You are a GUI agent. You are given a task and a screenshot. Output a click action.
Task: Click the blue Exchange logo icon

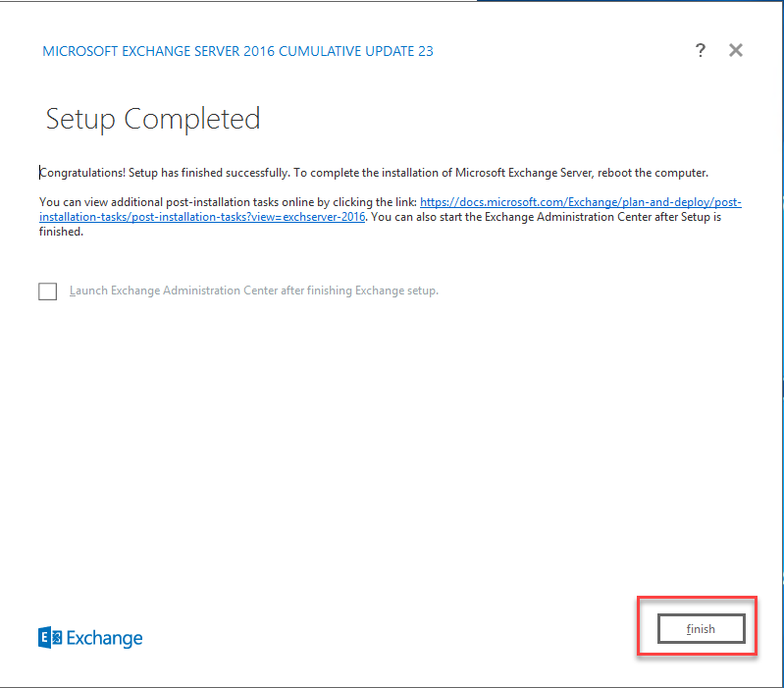50,638
